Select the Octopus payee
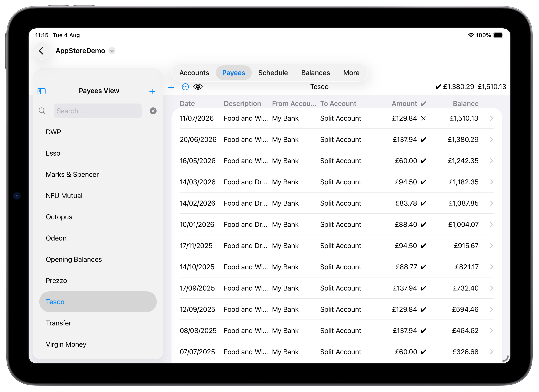 pyautogui.click(x=98, y=217)
